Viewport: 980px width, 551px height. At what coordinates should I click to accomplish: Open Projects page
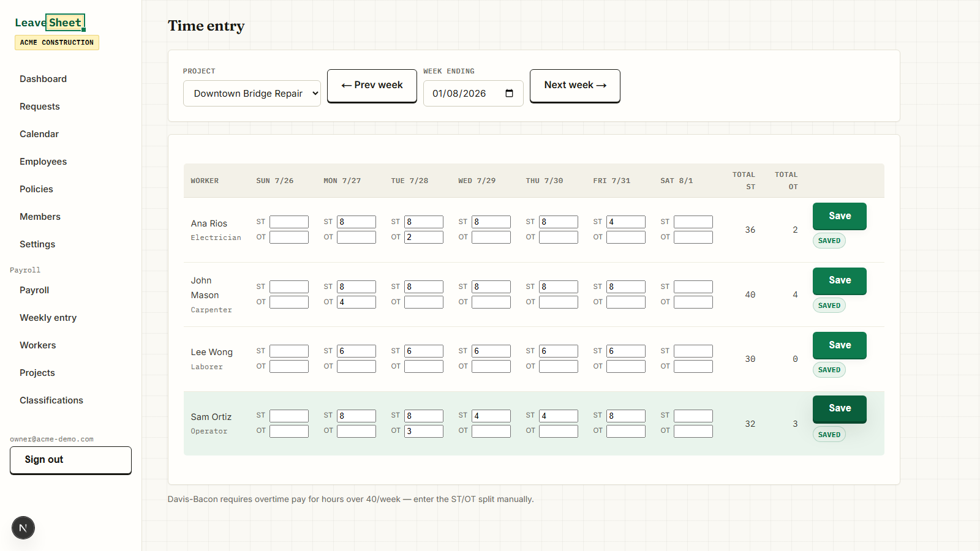[x=37, y=373]
